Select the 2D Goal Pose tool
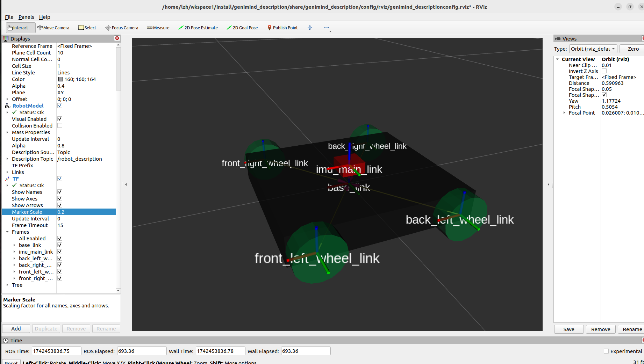 pos(242,28)
